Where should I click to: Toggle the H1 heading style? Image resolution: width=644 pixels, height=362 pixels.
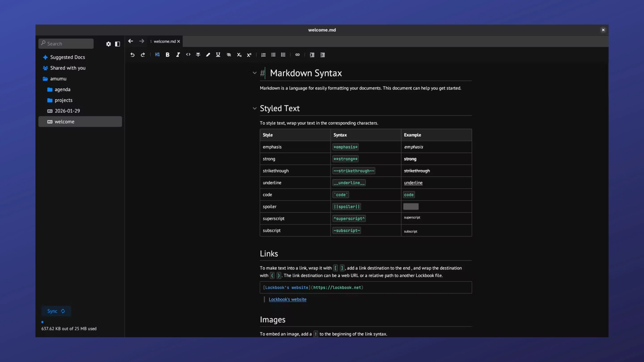(157, 55)
